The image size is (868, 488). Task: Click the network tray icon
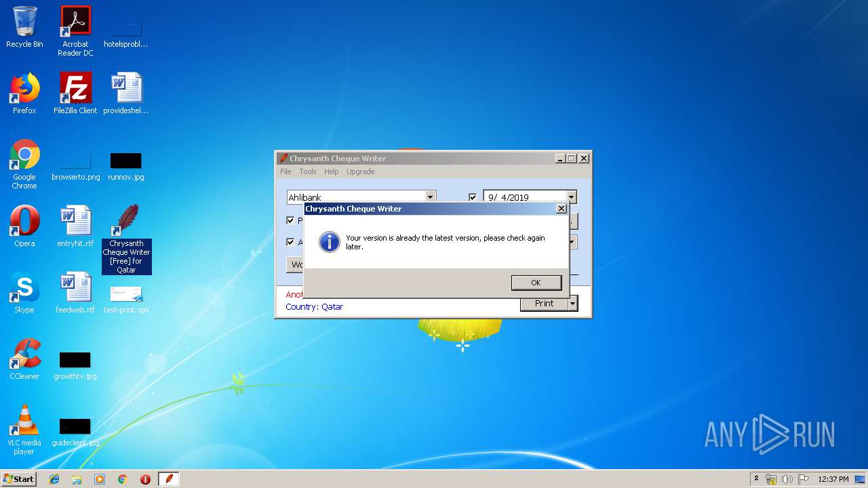click(x=771, y=479)
